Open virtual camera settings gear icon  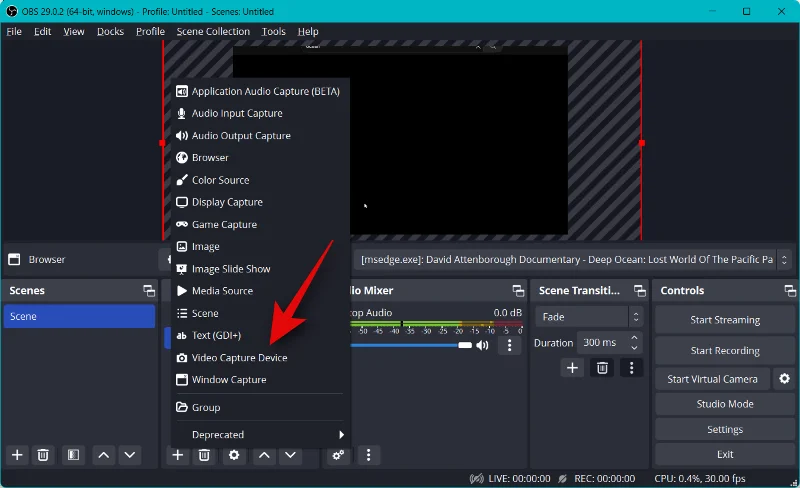784,379
